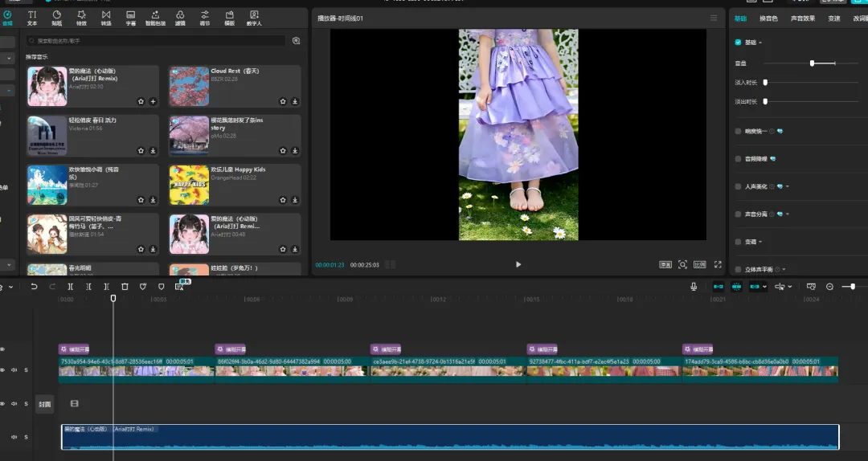Click the 封面 cover button on timeline

click(45, 405)
